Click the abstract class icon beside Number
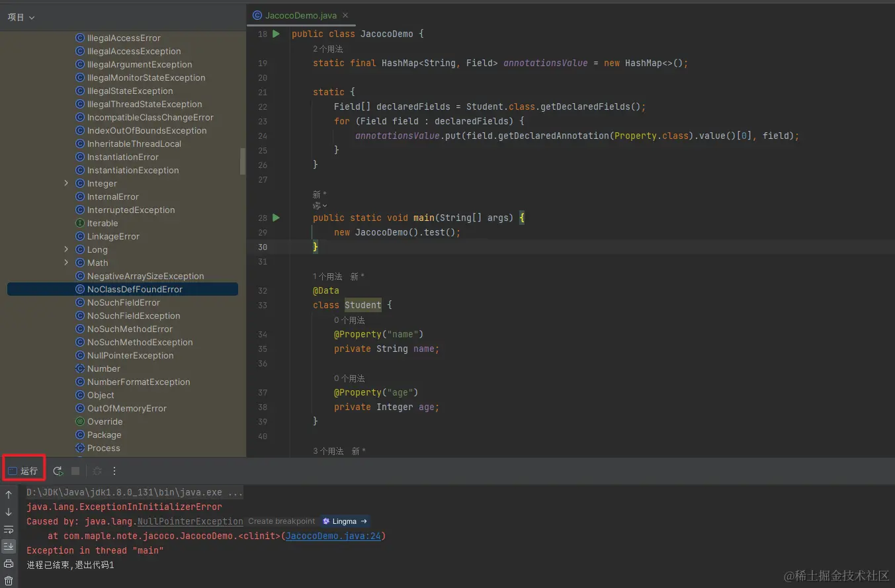 point(80,369)
